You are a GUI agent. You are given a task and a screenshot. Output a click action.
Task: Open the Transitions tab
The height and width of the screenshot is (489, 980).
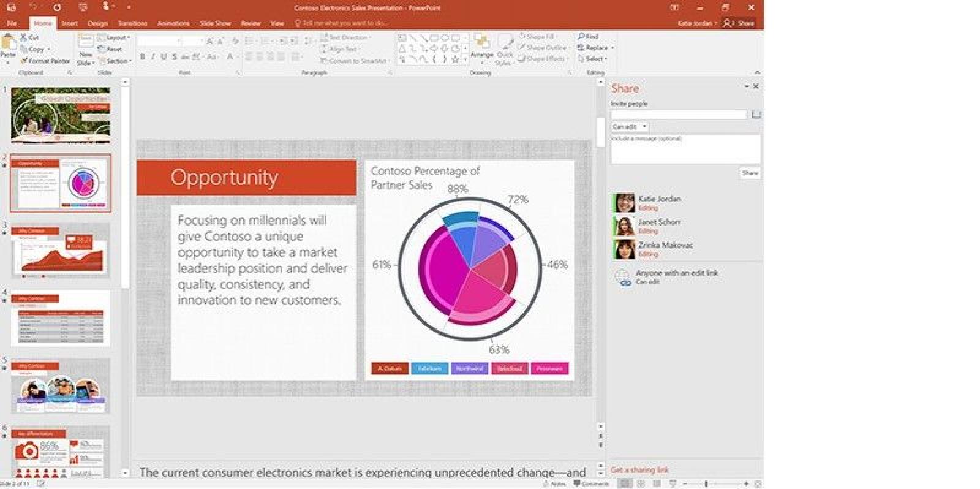pos(132,23)
